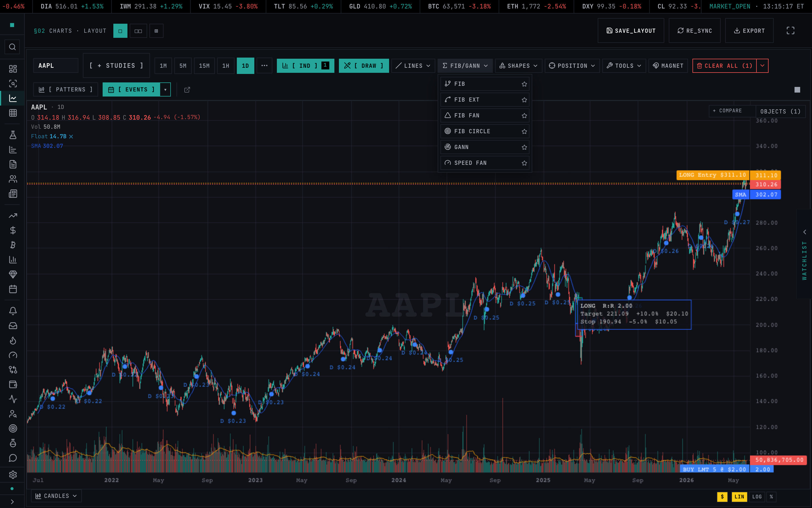Open the lab flask sidebar icon
This screenshot has width=812, height=508.
coord(13,135)
